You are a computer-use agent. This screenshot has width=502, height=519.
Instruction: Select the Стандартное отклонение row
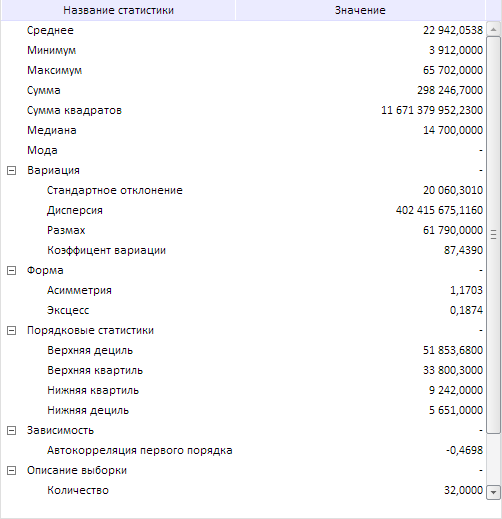(x=243, y=190)
